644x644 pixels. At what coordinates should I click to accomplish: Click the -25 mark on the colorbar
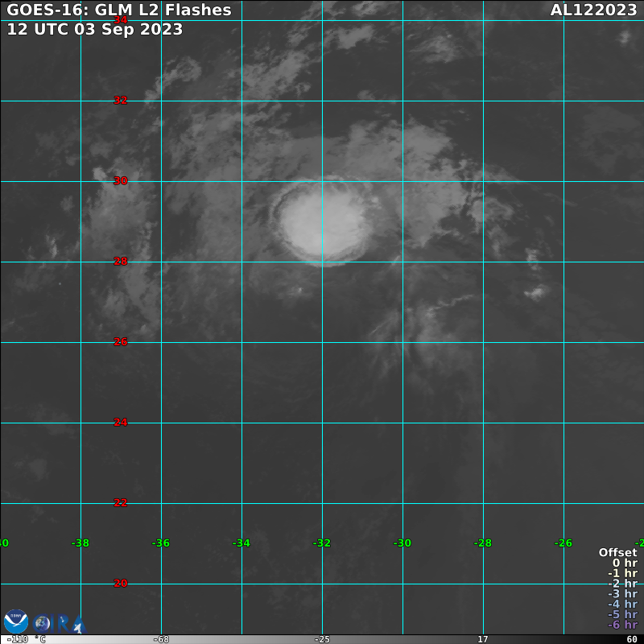pos(322,639)
